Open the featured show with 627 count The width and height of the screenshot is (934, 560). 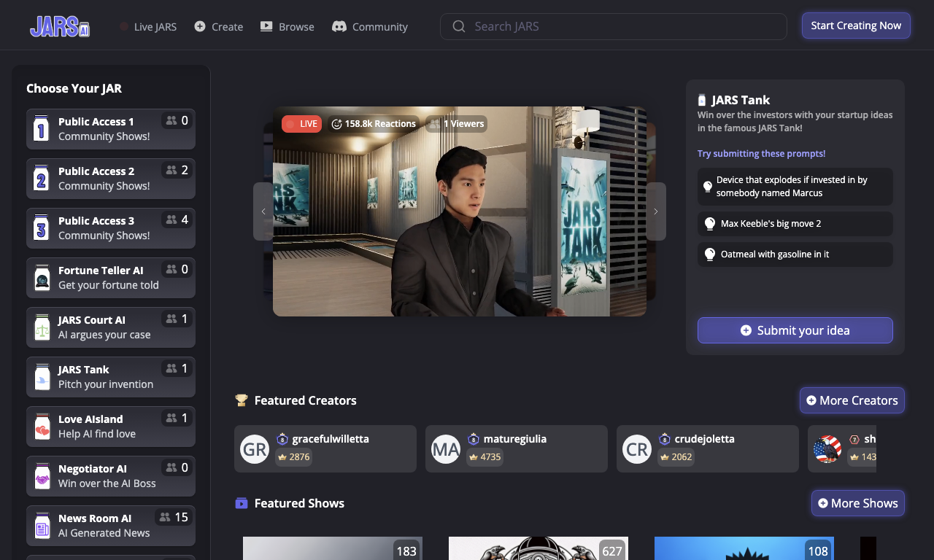(x=539, y=548)
